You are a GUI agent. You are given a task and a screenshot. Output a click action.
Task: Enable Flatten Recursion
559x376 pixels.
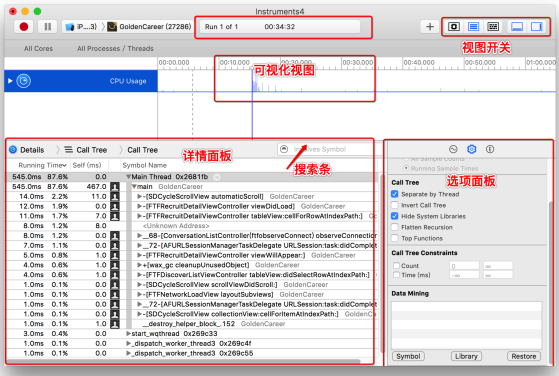coord(395,227)
